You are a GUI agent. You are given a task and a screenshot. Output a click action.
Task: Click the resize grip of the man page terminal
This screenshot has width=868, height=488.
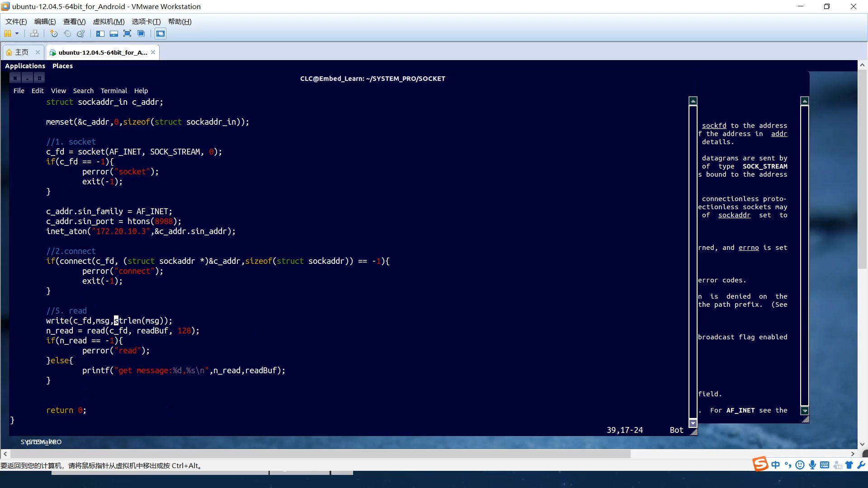[805, 420]
